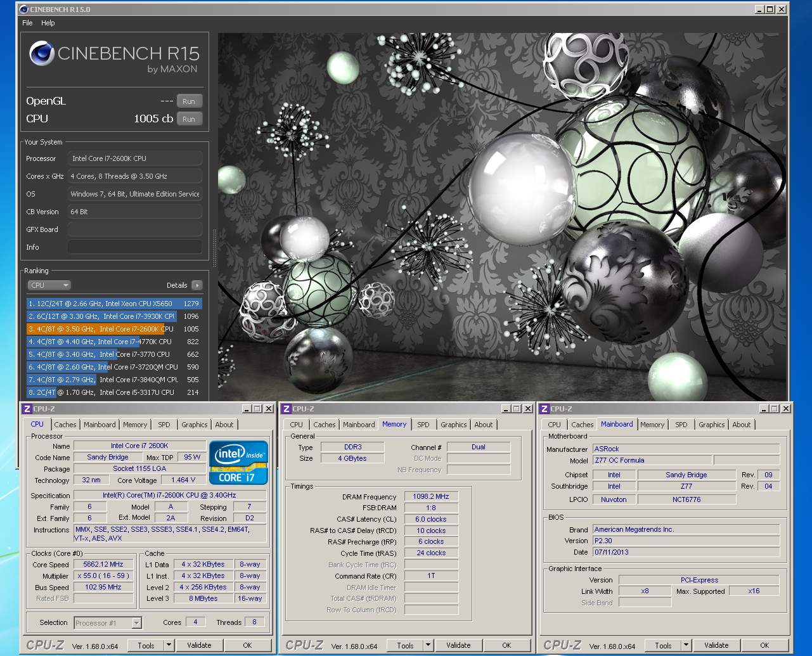
Task: Select the i5-3317U ranking entry
Action: click(x=114, y=392)
